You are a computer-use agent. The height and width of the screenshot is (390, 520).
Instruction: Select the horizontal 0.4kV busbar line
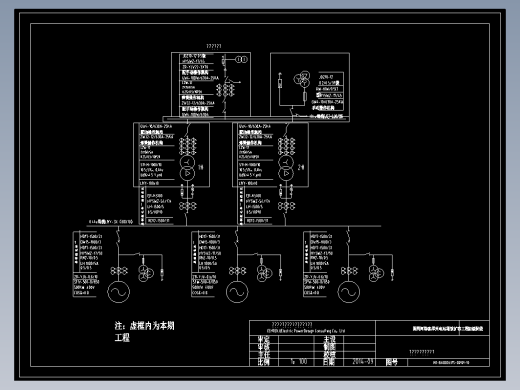[234, 226]
